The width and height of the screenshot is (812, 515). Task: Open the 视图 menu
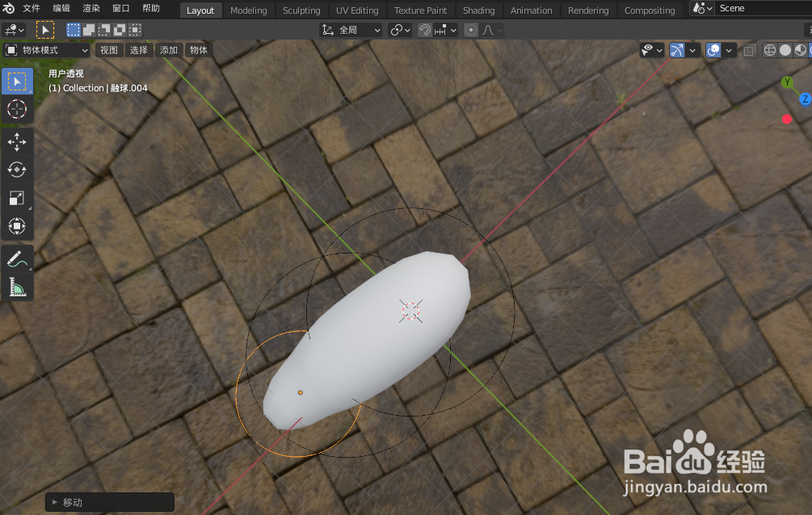coord(108,49)
